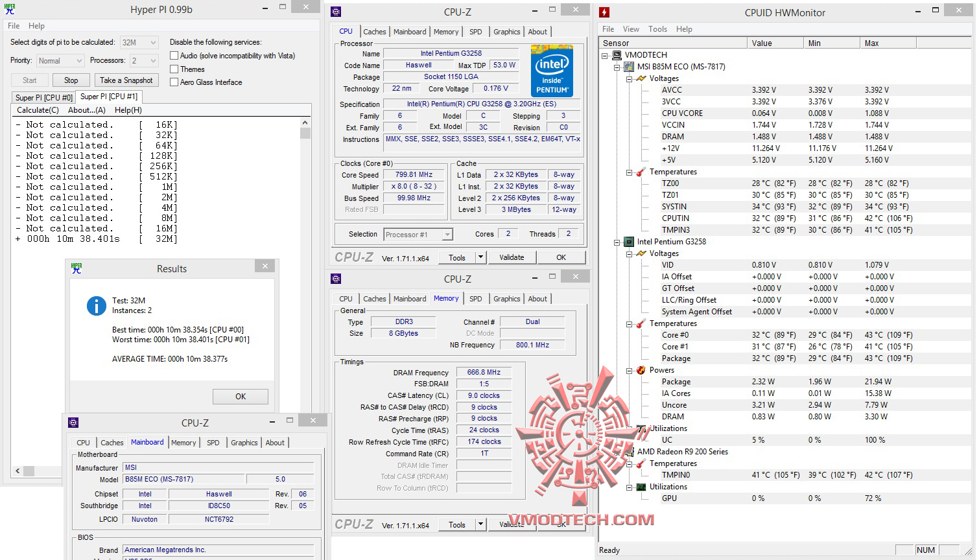The height and width of the screenshot is (560, 979).
Task: Toggle the Themes service checkbox
Action: pos(174,69)
